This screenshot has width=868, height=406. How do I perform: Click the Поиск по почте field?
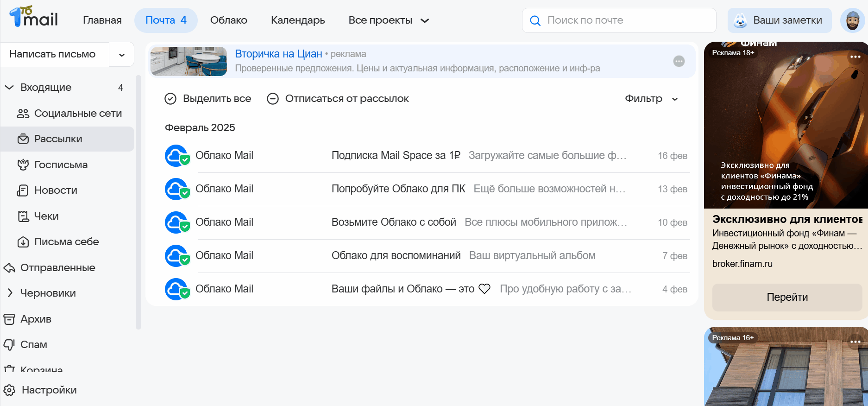[x=619, y=20]
